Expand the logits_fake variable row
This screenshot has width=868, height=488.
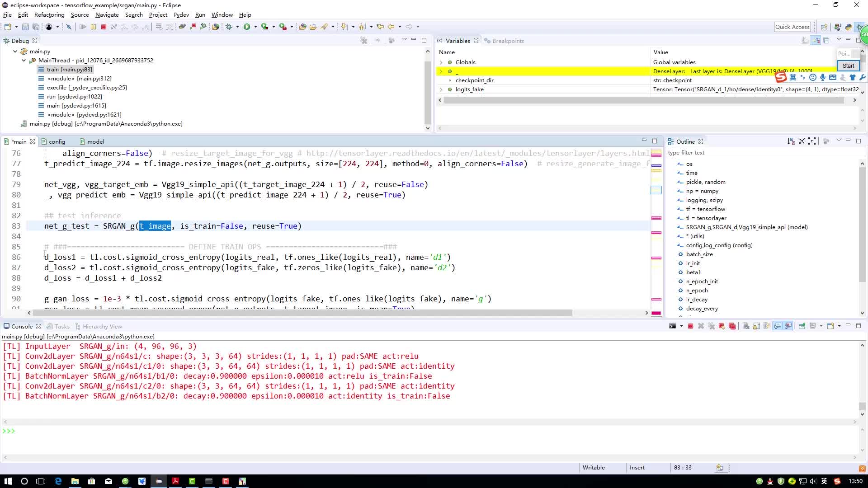click(441, 89)
